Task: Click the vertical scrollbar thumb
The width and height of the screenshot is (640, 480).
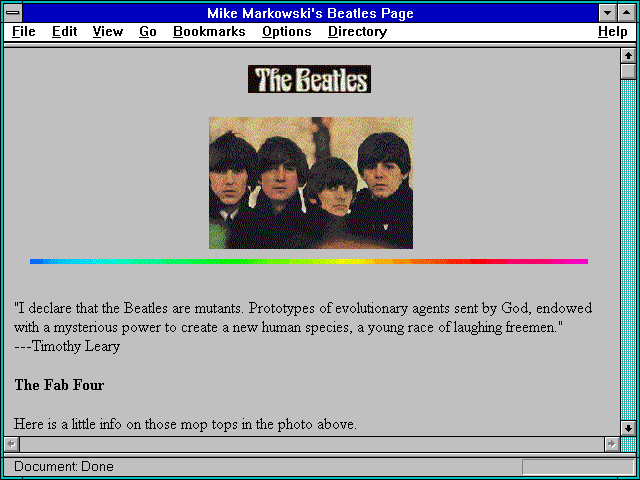Action: (628, 71)
